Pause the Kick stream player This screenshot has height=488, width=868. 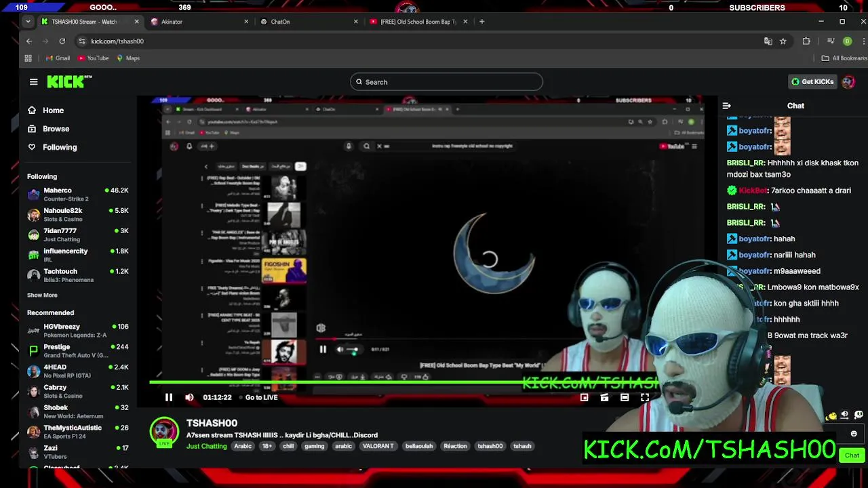tap(169, 398)
